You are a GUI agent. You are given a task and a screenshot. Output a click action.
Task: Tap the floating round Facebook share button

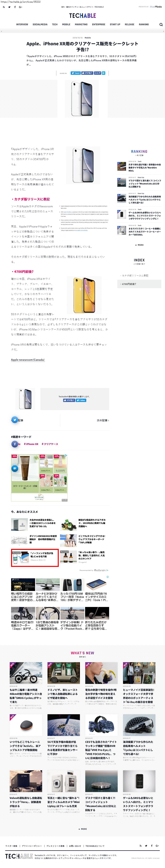(14, 444)
